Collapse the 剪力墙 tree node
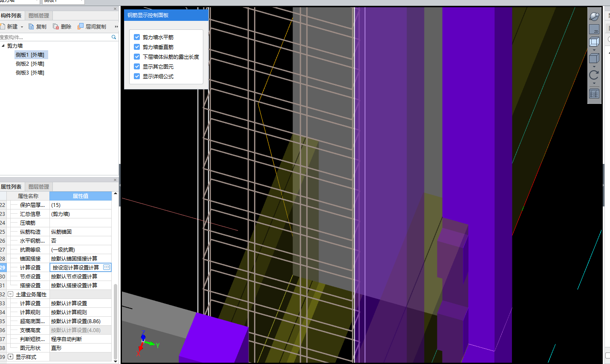The height and width of the screenshot is (364, 610). [x=3, y=46]
